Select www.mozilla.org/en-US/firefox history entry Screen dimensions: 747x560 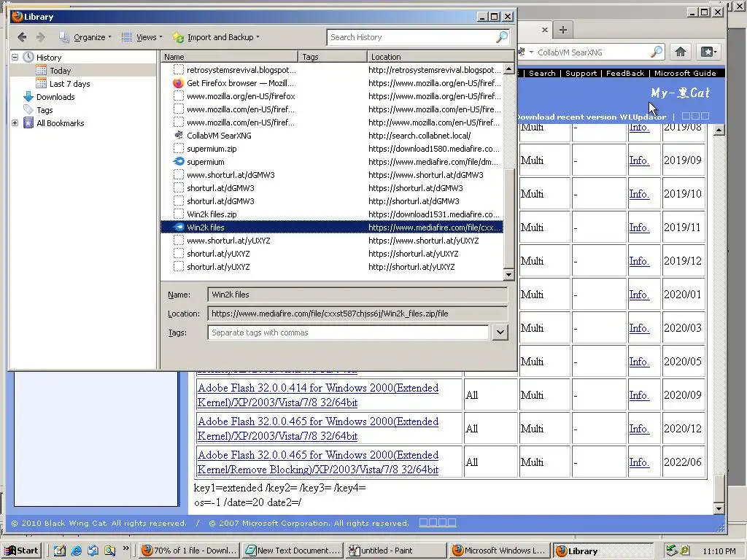(332, 96)
